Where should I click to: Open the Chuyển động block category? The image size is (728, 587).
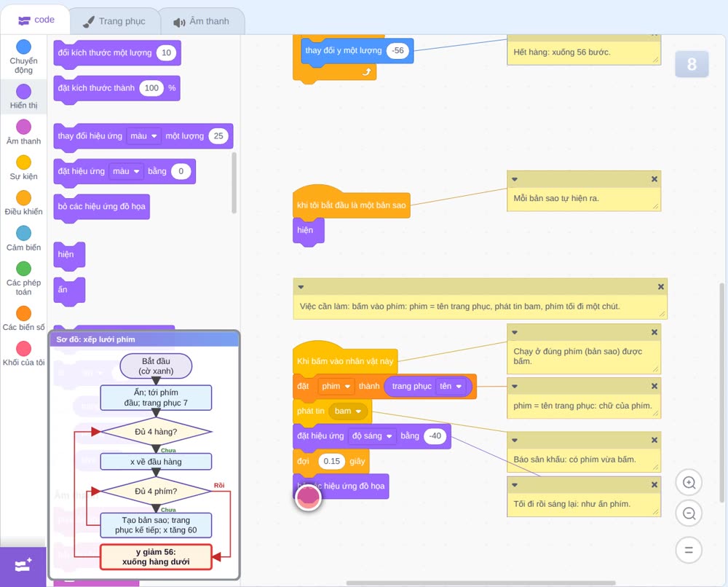pyautogui.click(x=23, y=56)
